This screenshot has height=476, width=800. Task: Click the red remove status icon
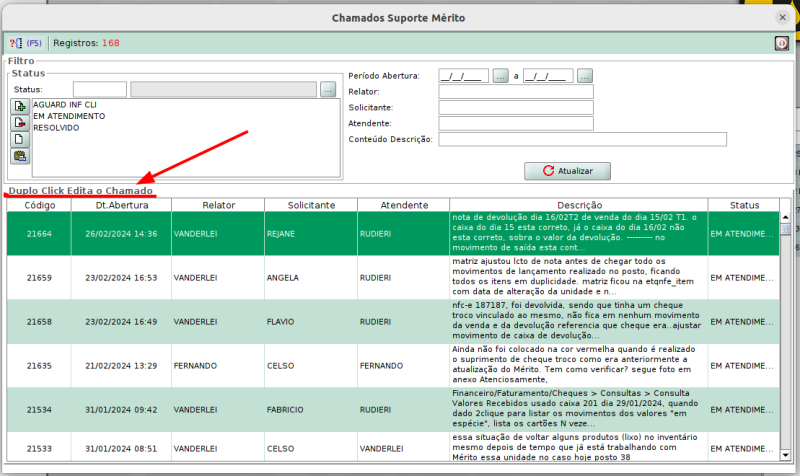pyautogui.click(x=20, y=123)
